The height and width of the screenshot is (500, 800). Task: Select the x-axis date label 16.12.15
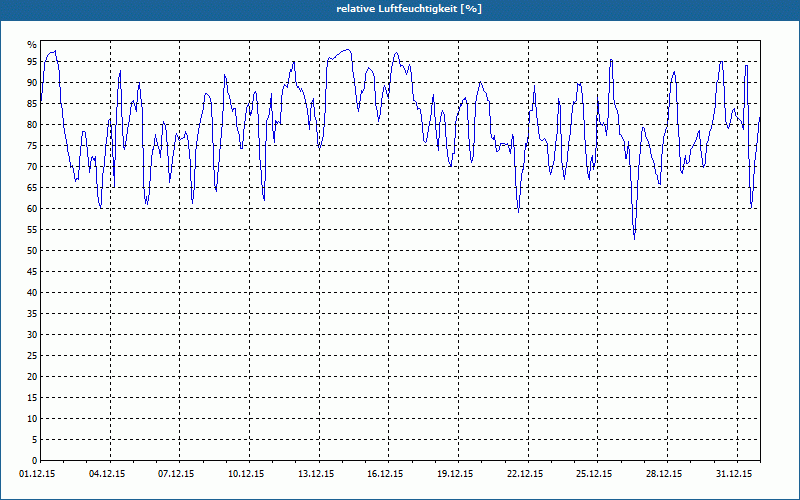coord(385,474)
